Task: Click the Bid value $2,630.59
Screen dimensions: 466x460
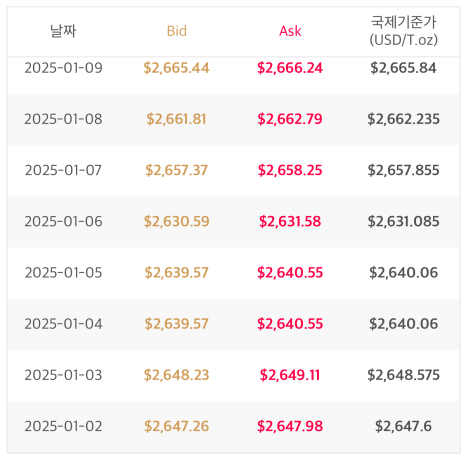Action: click(177, 222)
